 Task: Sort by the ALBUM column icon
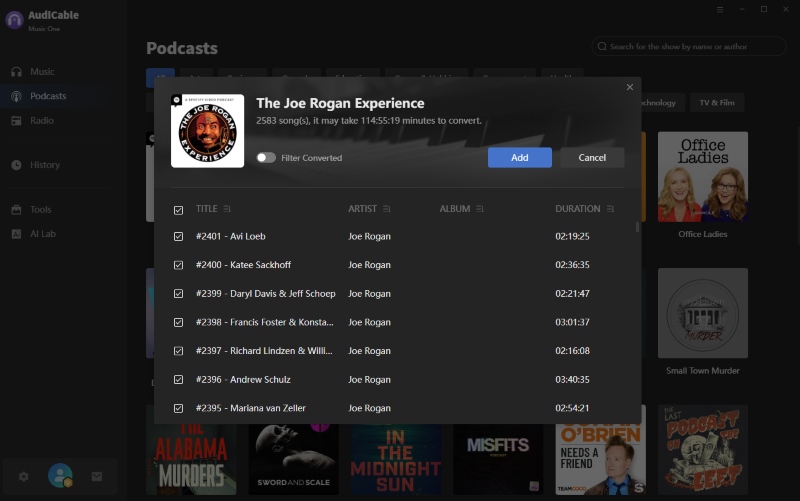tap(480, 209)
